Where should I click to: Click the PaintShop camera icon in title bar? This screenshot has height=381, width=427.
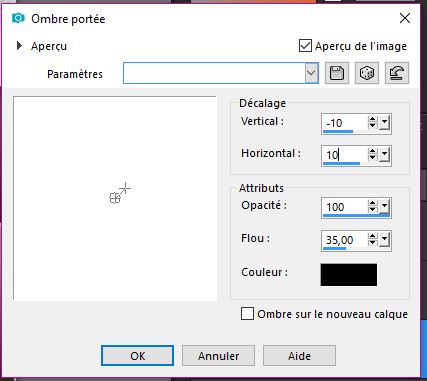18,18
